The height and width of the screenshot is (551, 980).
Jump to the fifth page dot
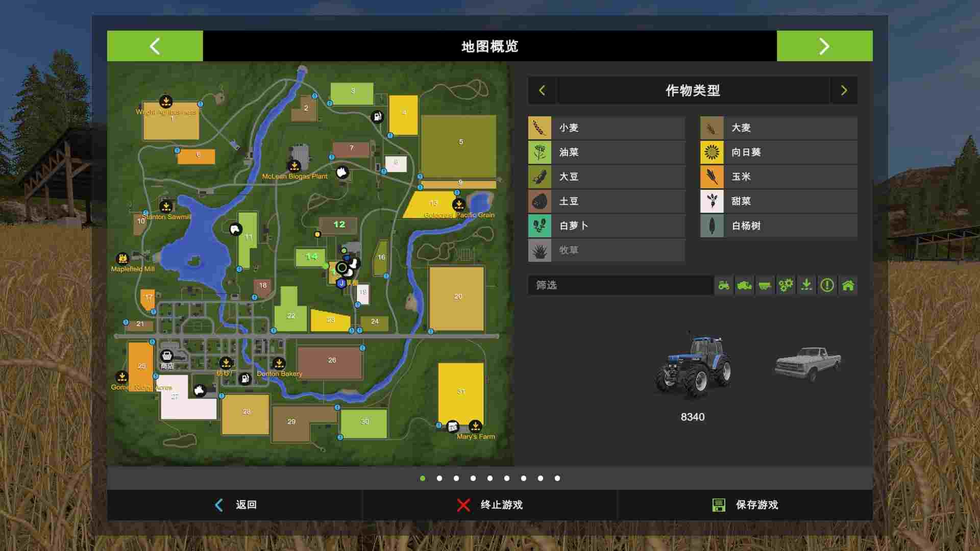[x=490, y=478]
